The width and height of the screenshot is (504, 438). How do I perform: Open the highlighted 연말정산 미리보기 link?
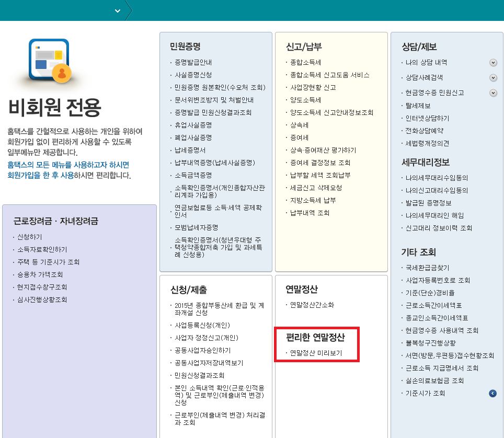(315, 354)
